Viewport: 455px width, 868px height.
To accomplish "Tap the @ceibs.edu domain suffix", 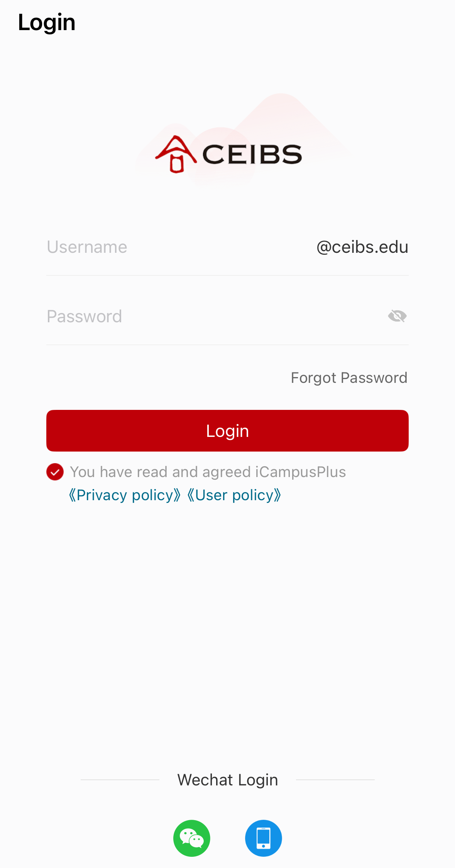I will (362, 247).
